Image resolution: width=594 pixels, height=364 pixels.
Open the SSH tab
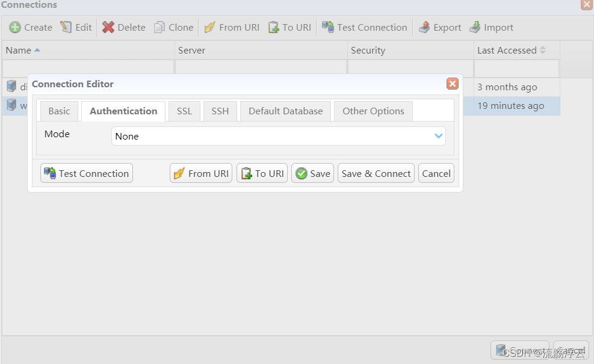coord(220,111)
